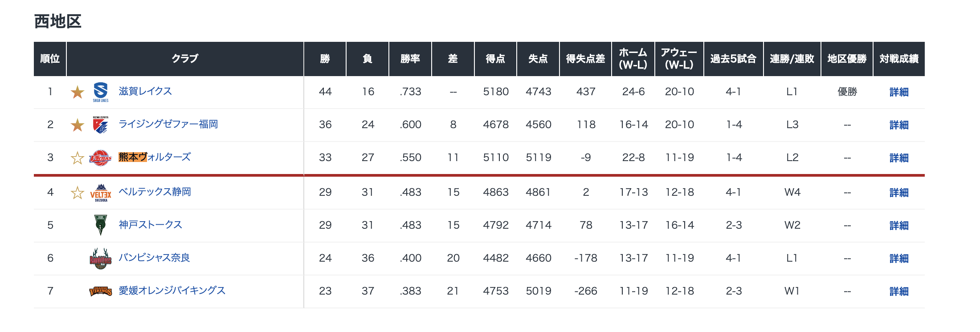Click the Kumamoto Volters team logo

100,158
